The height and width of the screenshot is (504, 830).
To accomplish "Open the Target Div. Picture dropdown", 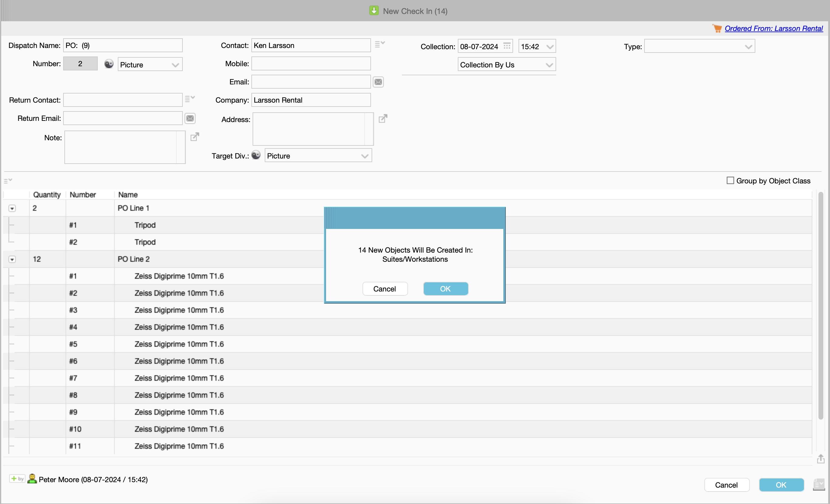I will point(318,156).
